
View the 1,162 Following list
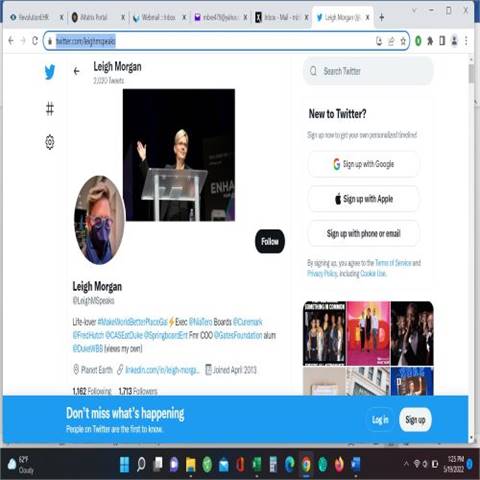pos(92,391)
